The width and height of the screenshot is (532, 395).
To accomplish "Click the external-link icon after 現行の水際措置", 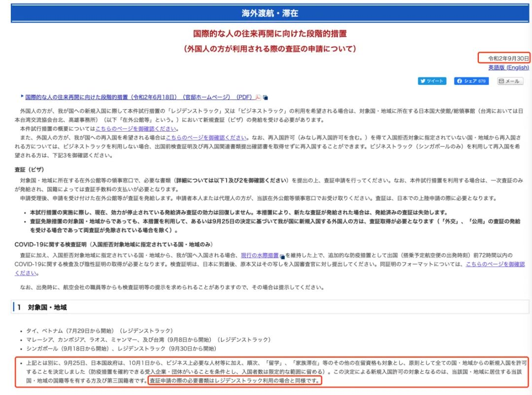I will [282, 256].
